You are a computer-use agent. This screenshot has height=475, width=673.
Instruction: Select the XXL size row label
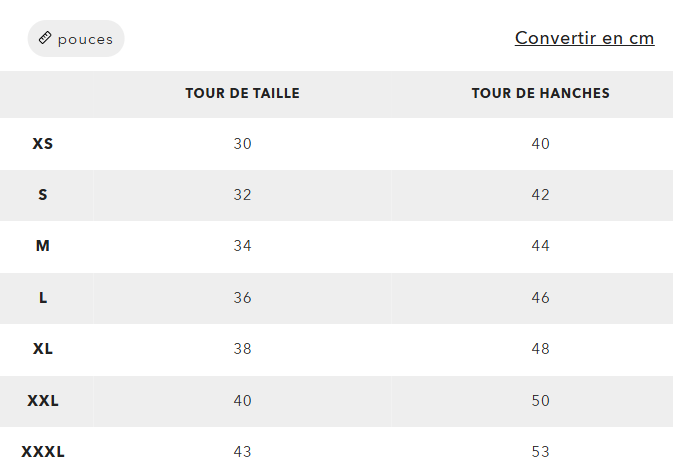pos(43,401)
